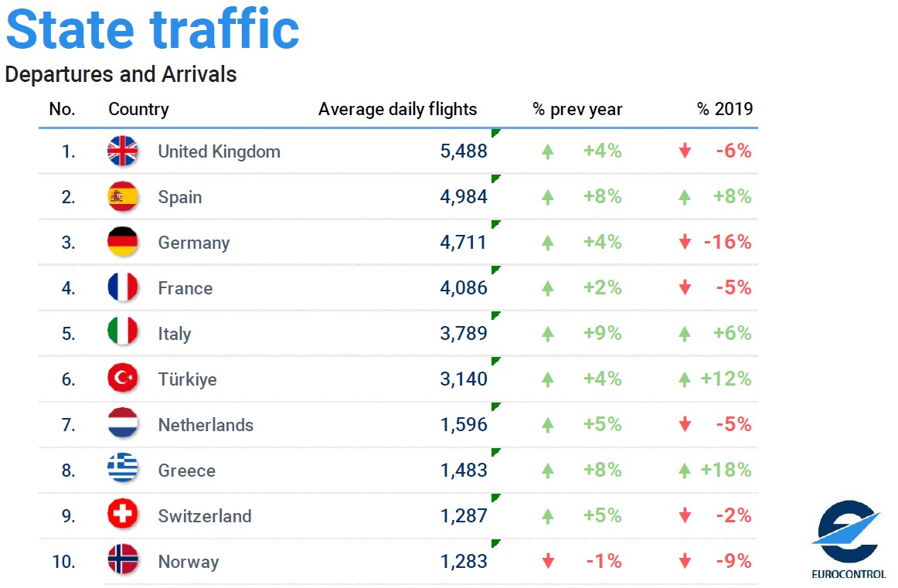Click the Netherlands country name
Screen dimensions: 898x588
click(206, 425)
